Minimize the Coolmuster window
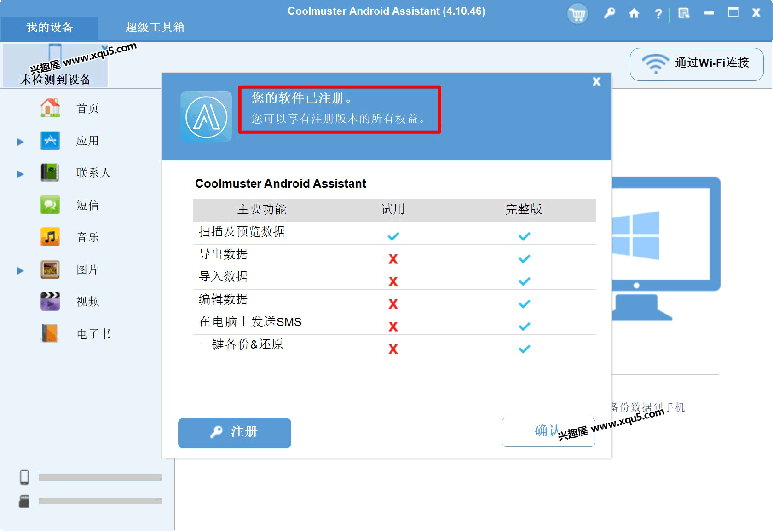Screen dimensions: 773x532 (x=709, y=13)
